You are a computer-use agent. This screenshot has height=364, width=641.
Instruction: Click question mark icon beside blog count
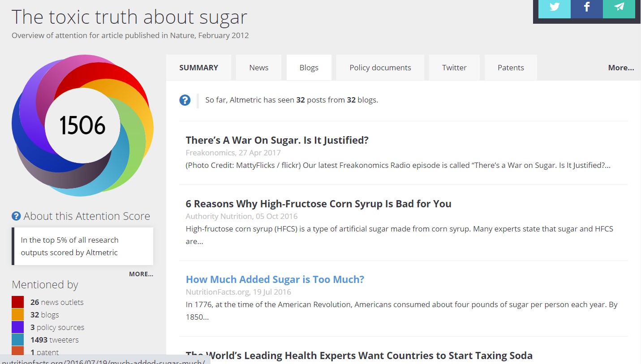click(185, 100)
